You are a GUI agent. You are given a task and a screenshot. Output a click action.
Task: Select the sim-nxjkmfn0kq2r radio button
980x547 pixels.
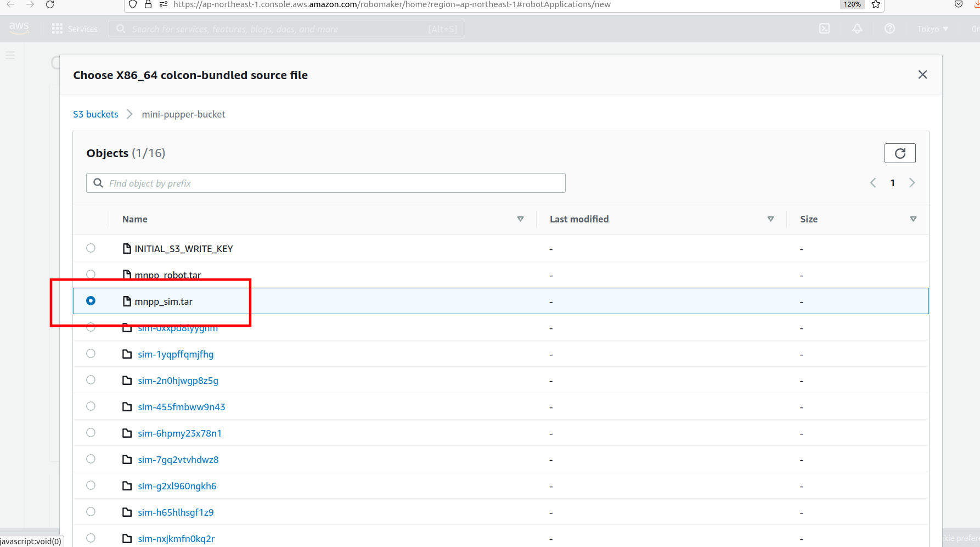point(91,538)
